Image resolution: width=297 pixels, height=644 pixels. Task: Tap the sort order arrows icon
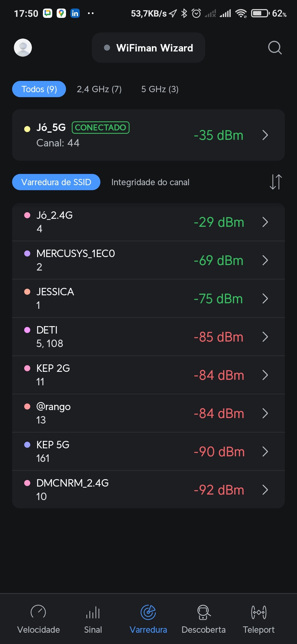tap(276, 182)
